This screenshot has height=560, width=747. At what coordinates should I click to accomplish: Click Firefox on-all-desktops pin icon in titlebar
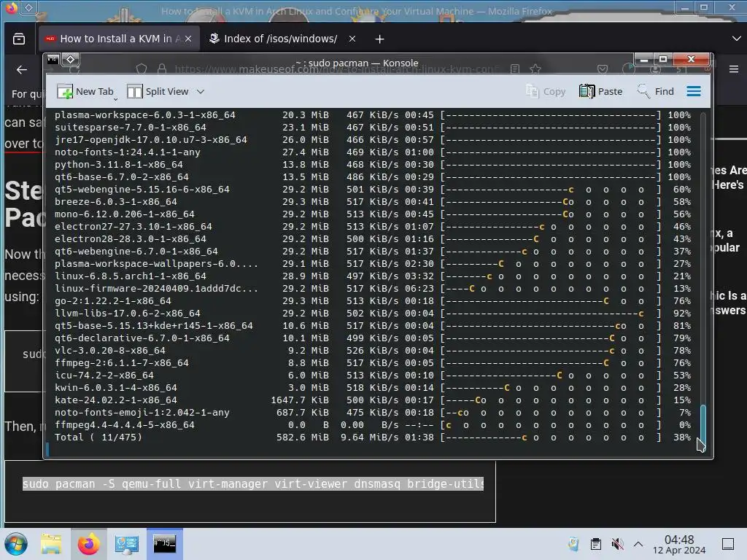28,7
